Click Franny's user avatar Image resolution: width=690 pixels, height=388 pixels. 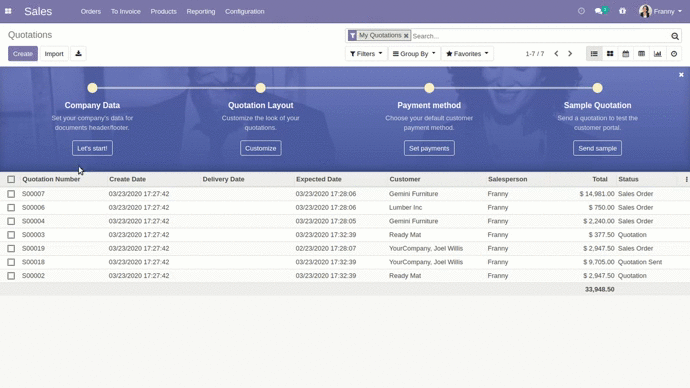[645, 11]
